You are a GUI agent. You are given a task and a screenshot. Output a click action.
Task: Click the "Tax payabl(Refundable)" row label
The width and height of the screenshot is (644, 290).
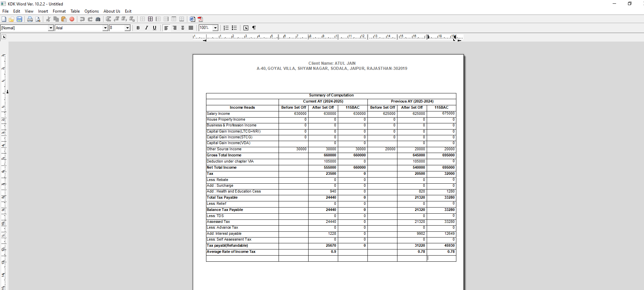pyautogui.click(x=227, y=246)
